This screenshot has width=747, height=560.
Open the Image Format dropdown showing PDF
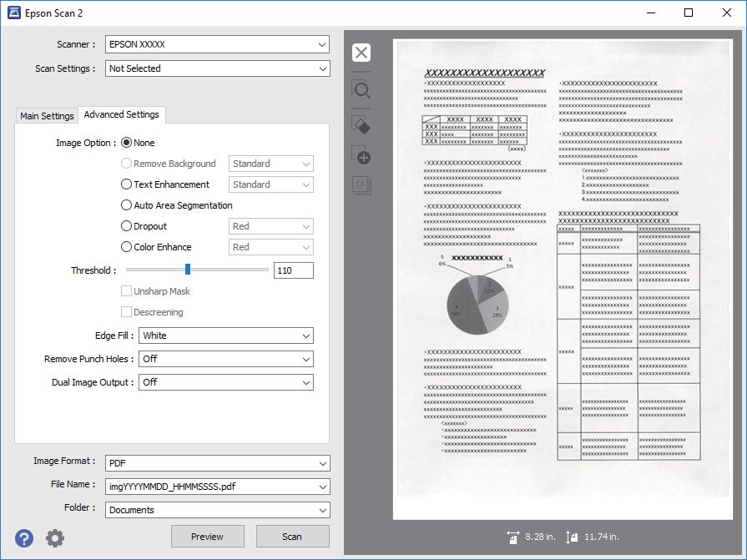pyautogui.click(x=217, y=463)
